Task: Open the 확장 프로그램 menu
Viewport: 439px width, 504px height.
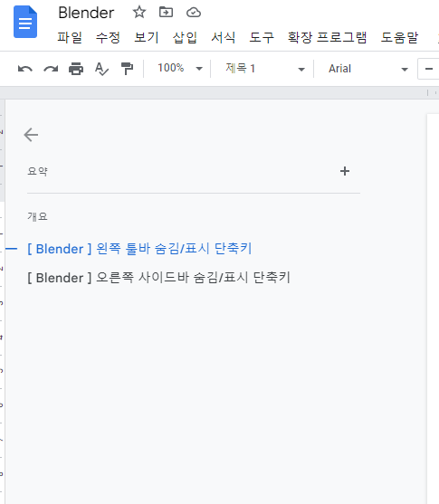Action: [x=327, y=38]
